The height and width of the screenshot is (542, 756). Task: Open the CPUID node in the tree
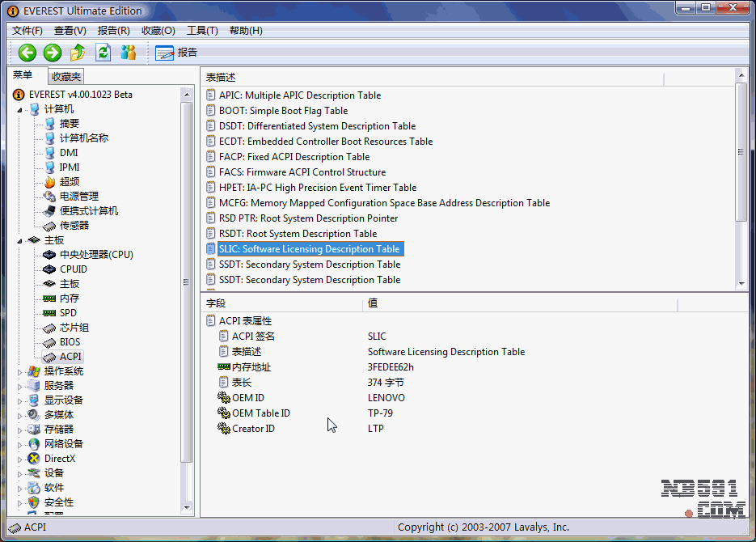click(73, 269)
